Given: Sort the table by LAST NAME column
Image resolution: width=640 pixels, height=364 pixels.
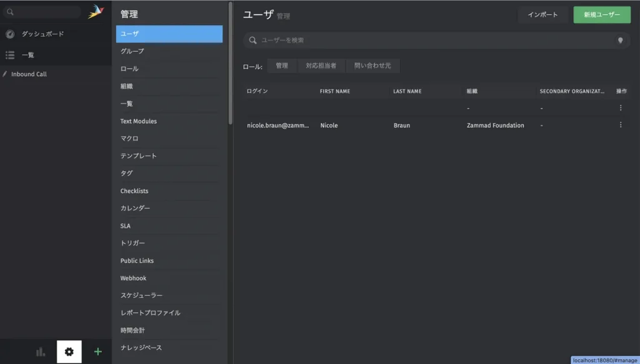Looking at the screenshot, I should coord(407,91).
